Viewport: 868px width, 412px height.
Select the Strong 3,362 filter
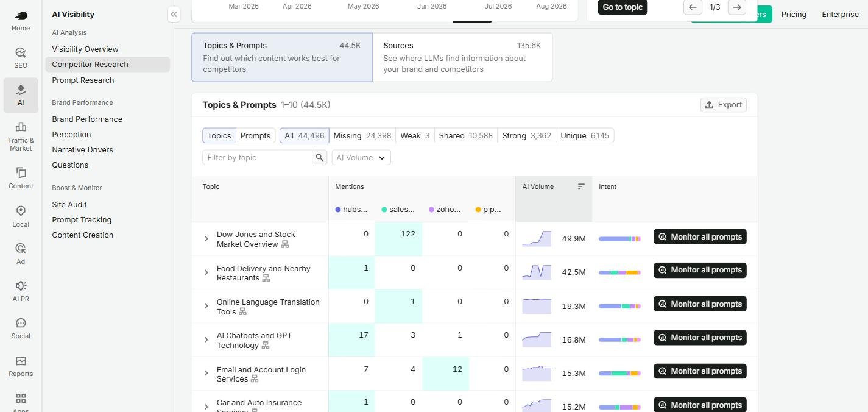click(526, 135)
